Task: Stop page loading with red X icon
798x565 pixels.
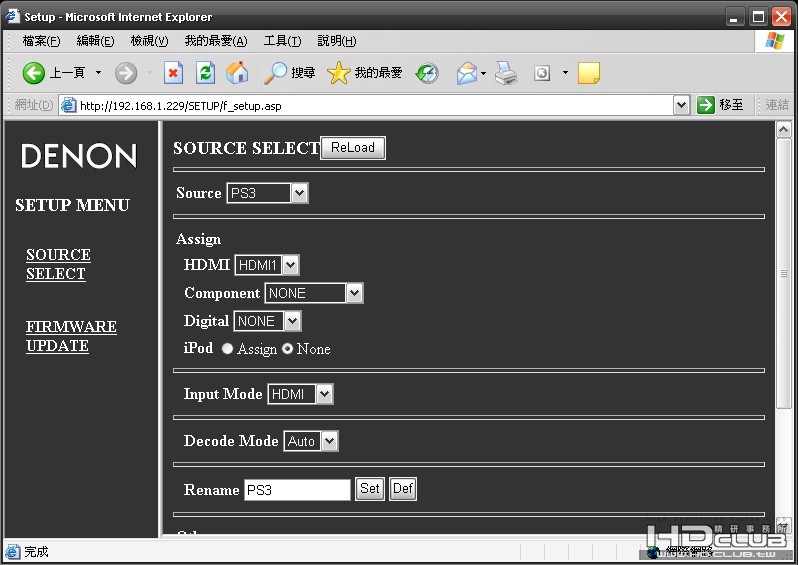Action: (x=174, y=73)
